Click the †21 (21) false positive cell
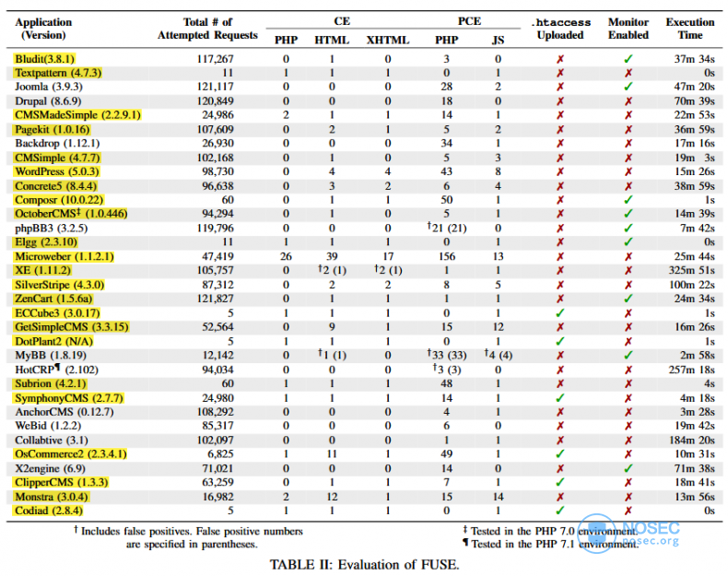 click(447, 228)
